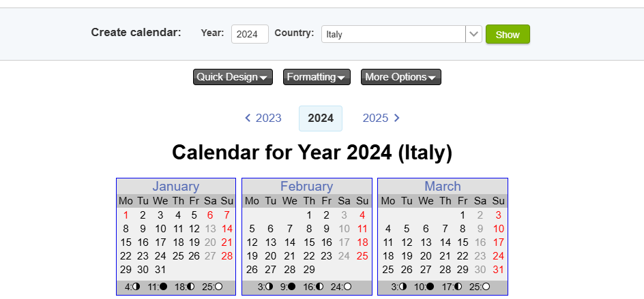Open the January month heading link

click(x=176, y=186)
